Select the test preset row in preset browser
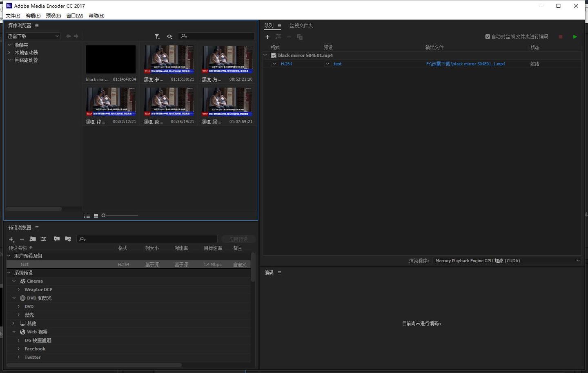Screen dimensions: 588x373 coord(128,264)
